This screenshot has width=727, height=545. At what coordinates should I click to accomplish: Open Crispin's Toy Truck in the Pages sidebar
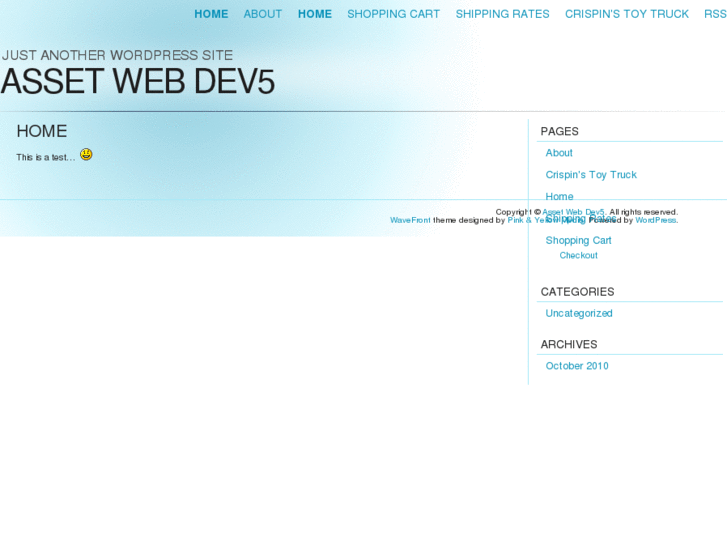click(591, 175)
